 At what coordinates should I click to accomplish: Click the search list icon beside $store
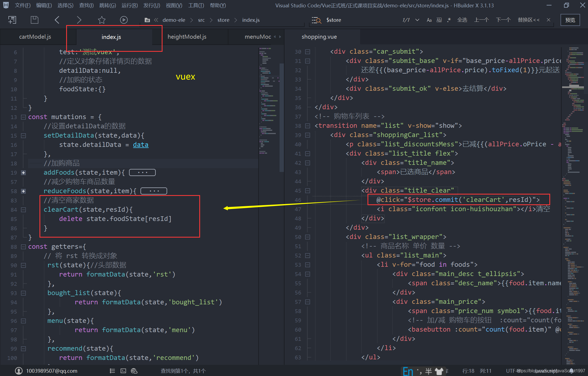(317, 20)
